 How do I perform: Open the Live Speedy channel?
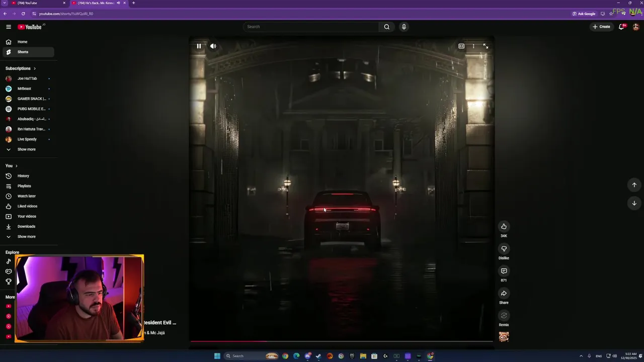[28, 139]
